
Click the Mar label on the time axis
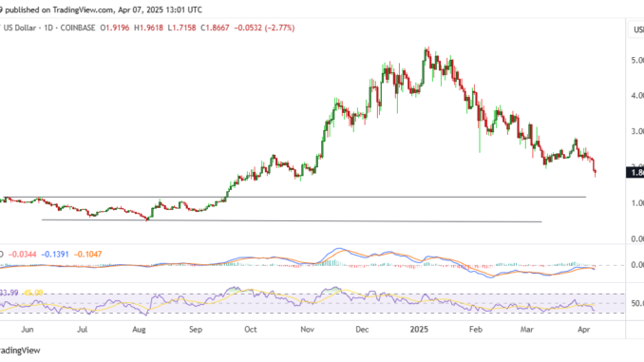click(x=527, y=330)
